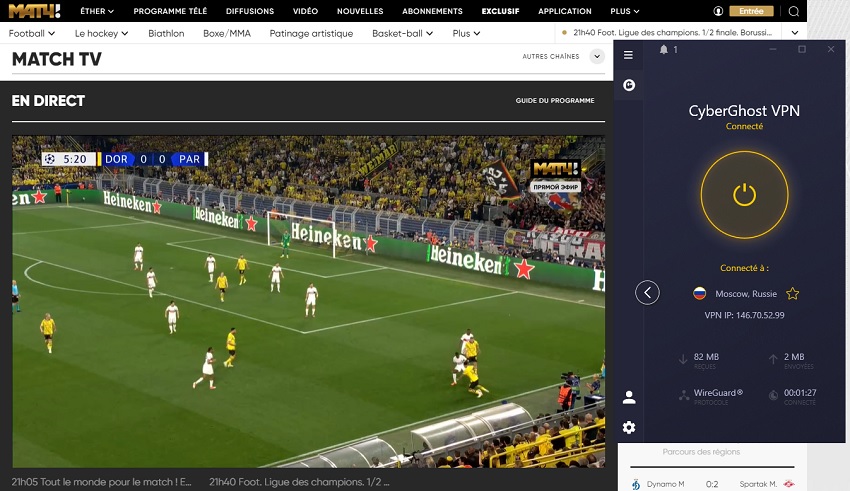850x491 pixels.
Task: Open CyberGhost notifications bell
Action: (x=664, y=49)
